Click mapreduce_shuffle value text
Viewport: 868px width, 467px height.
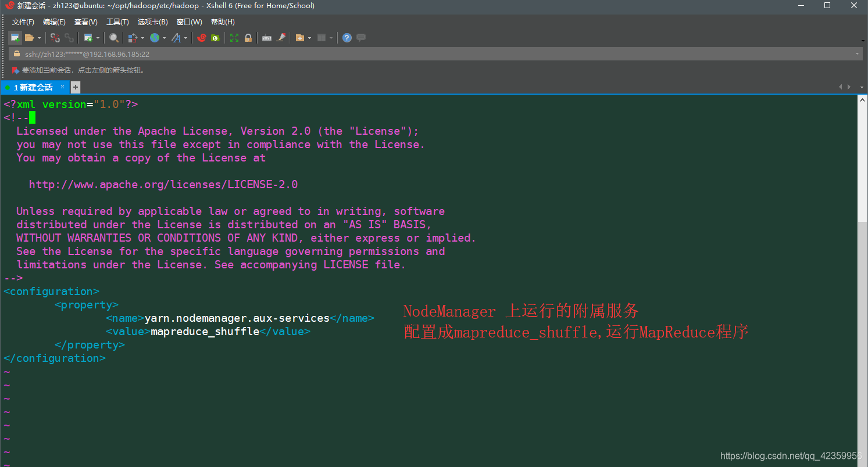pyautogui.click(x=205, y=332)
